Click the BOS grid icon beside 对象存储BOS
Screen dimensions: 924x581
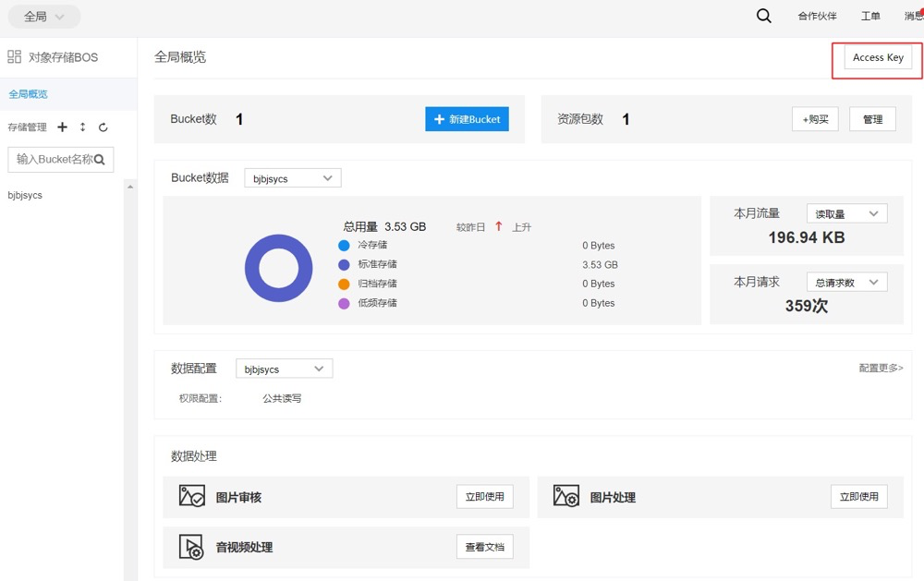(x=14, y=56)
